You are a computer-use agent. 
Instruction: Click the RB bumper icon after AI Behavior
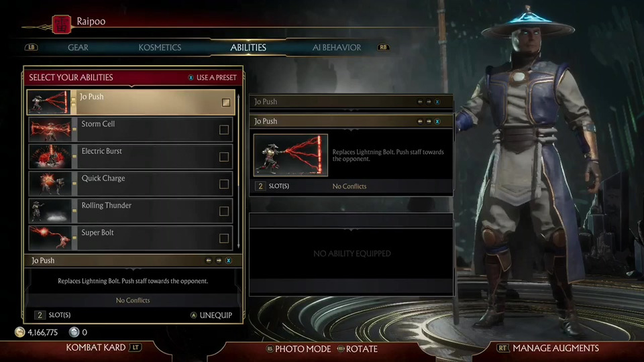[383, 47]
